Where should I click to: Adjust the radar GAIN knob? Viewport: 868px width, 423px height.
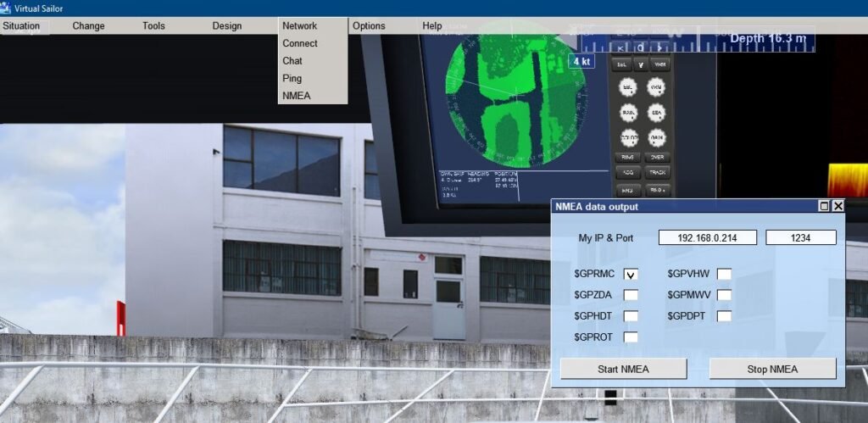[657, 138]
